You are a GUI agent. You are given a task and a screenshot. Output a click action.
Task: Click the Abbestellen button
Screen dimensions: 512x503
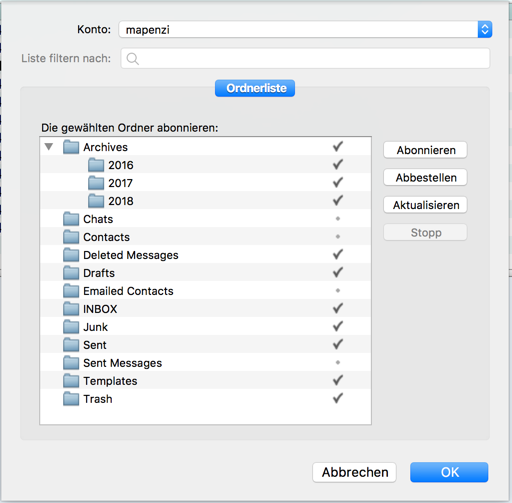pos(425,178)
